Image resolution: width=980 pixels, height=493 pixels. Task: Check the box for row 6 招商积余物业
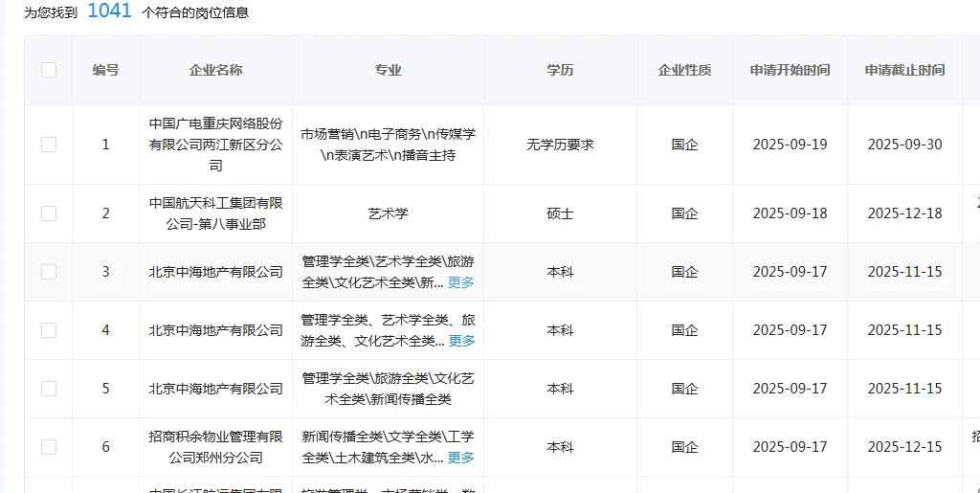tap(49, 447)
